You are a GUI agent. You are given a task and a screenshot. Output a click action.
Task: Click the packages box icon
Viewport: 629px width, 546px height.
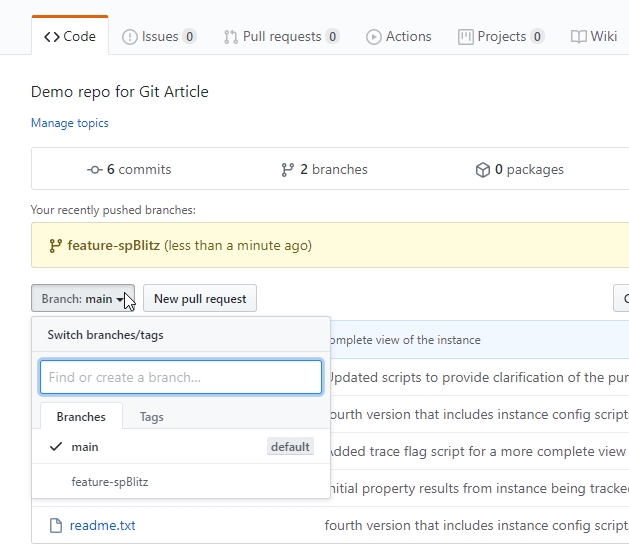[x=482, y=170]
